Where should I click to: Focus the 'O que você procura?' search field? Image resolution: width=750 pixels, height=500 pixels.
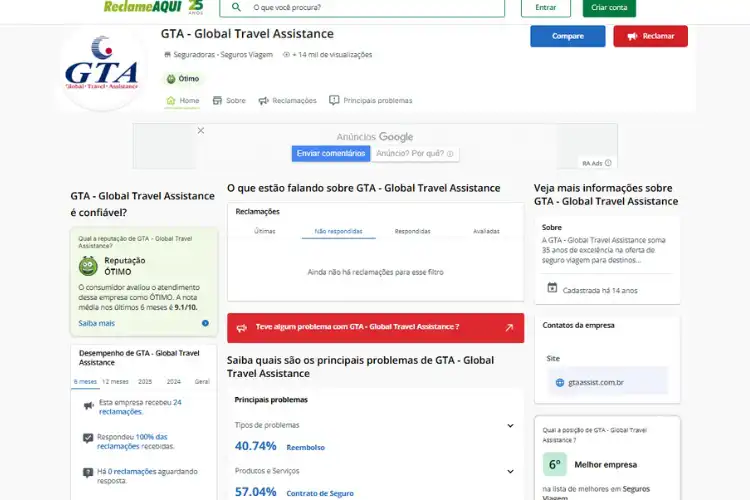point(362,8)
